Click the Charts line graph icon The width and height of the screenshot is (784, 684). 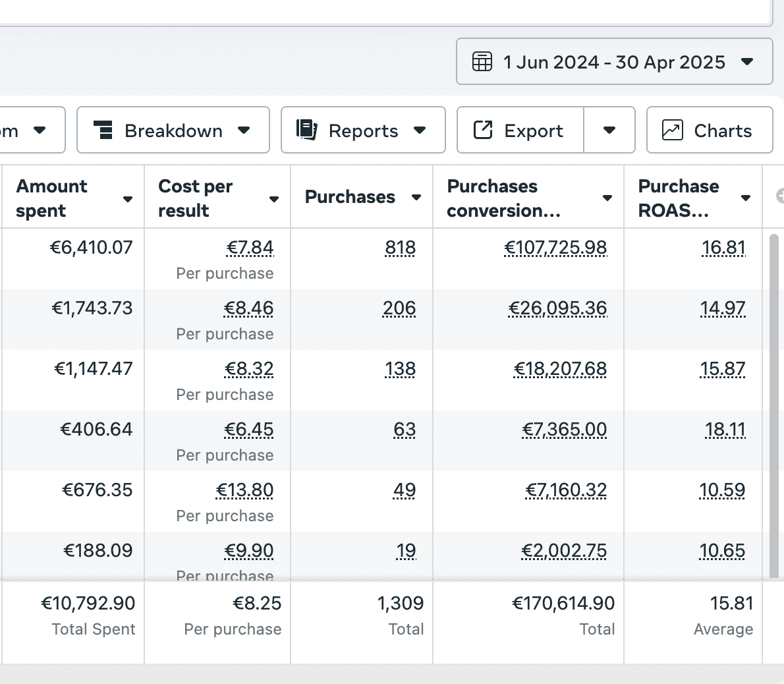point(672,130)
